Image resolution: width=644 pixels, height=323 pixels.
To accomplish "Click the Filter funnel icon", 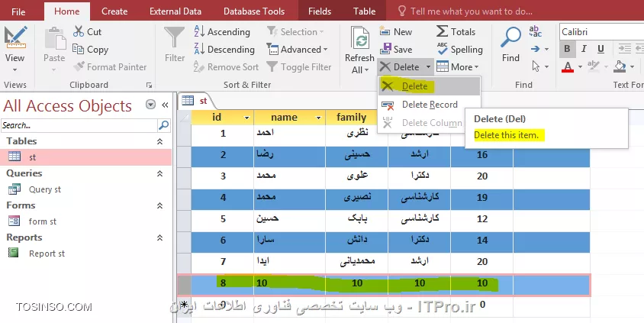I will point(175,38).
